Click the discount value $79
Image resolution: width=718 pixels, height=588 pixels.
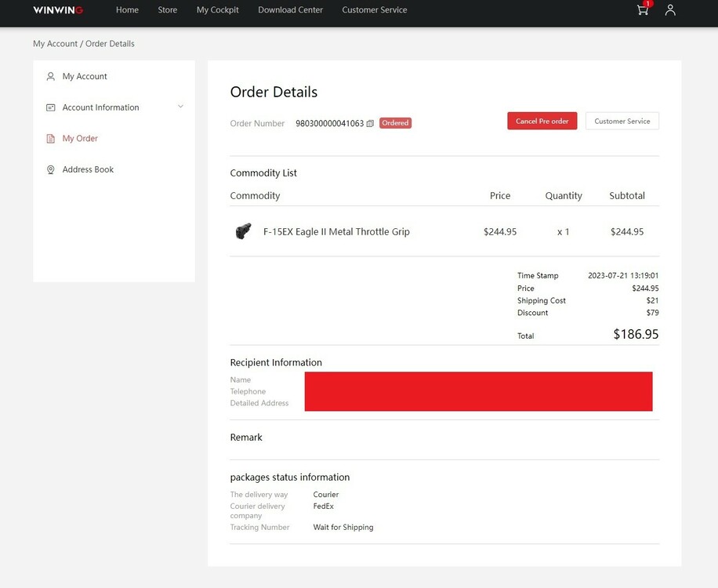pos(652,313)
